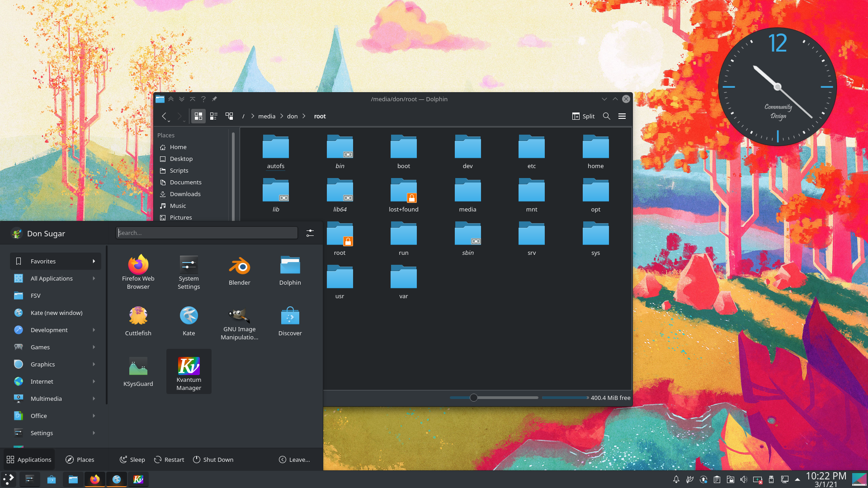
Task: Expand the Internet category
Action: [56, 381]
